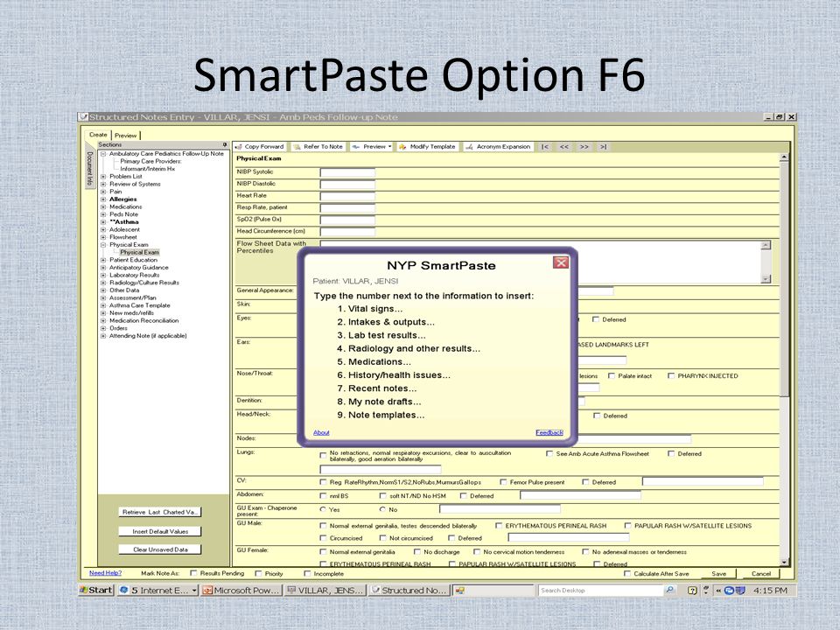The width and height of the screenshot is (840, 630).
Task: Click the Feedback link in SmartPaste
Action: point(549,432)
